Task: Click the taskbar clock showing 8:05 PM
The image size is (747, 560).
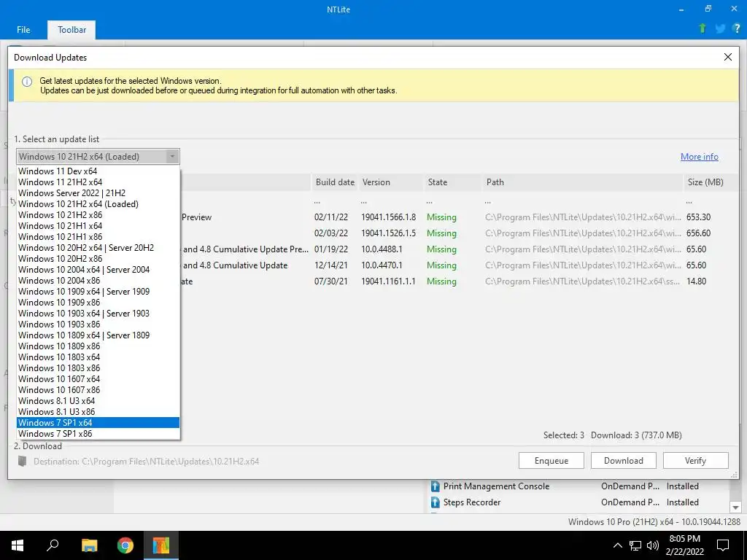Action: pos(684,545)
